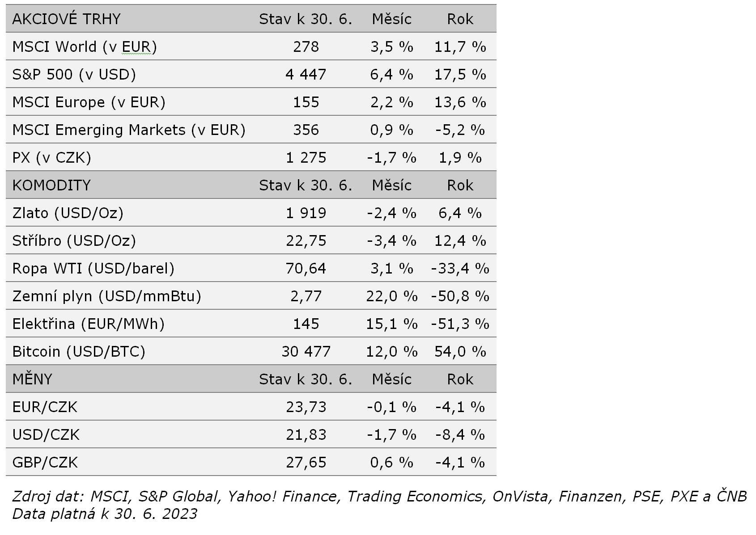The height and width of the screenshot is (535, 756).
Task: Select the Ropa WTI yearly change -33,4 %
Action: tap(460, 269)
